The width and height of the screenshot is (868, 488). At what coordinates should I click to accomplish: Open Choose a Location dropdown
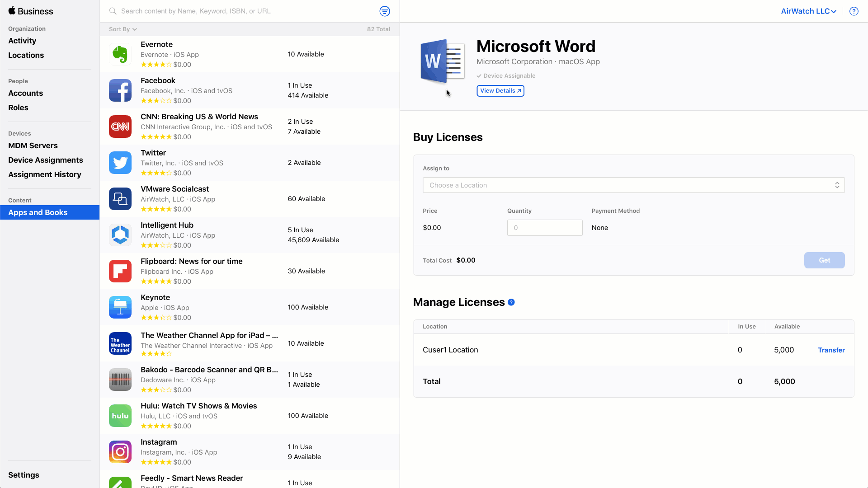[x=633, y=185]
